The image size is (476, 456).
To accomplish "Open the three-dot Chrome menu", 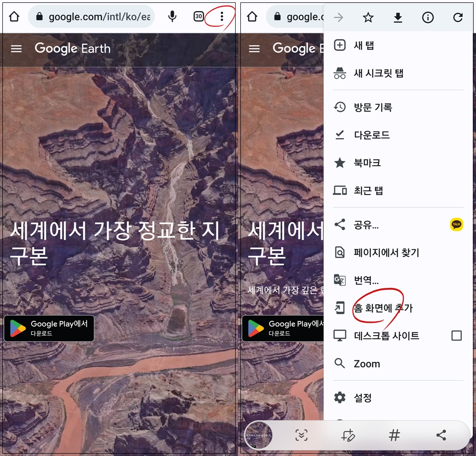I will click(222, 16).
